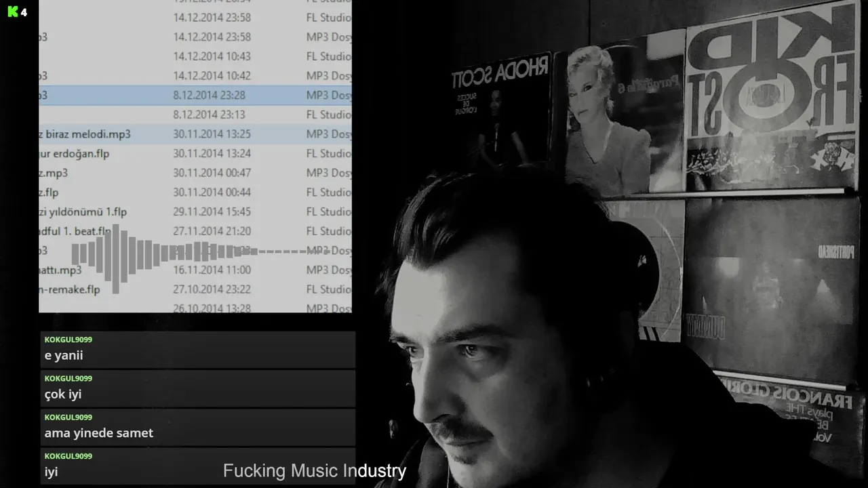This screenshot has height=488, width=868.
Task: Select the 'z.flp' file dated 30.11.2014 00:44
Action: pos(49,192)
